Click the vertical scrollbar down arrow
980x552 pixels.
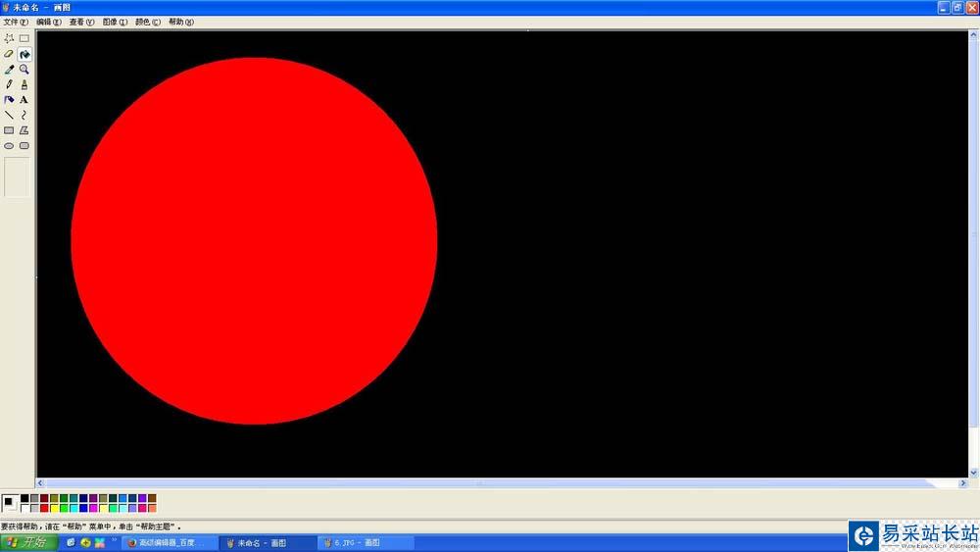974,474
